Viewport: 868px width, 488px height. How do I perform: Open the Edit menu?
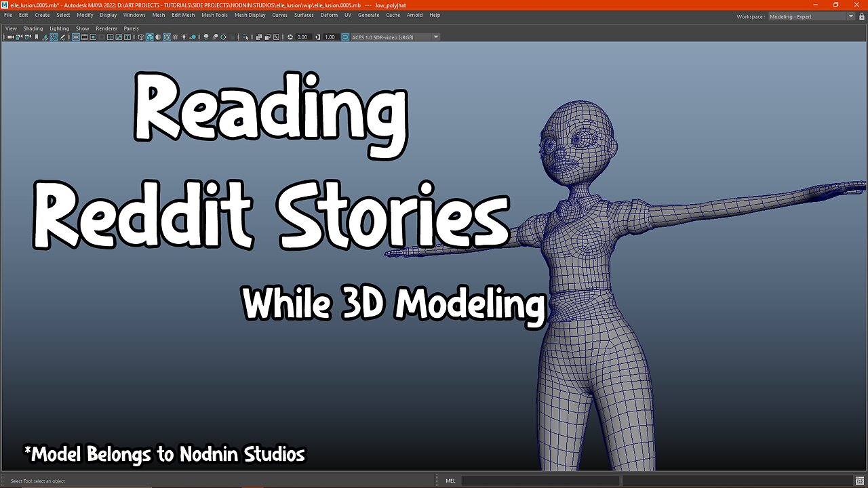click(24, 15)
